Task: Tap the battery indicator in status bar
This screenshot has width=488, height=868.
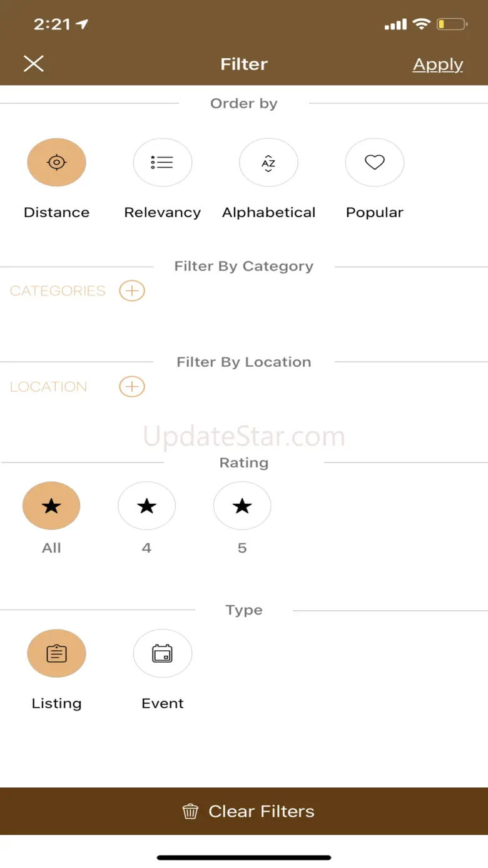Action: (452, 25)
